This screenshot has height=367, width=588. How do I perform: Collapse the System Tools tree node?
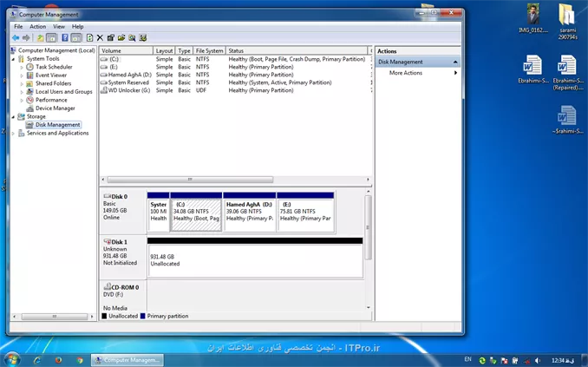14,59
